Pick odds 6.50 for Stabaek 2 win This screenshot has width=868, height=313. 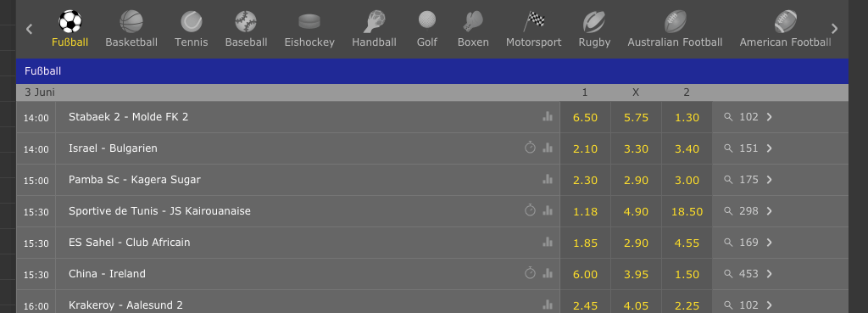tap(585, 117)
